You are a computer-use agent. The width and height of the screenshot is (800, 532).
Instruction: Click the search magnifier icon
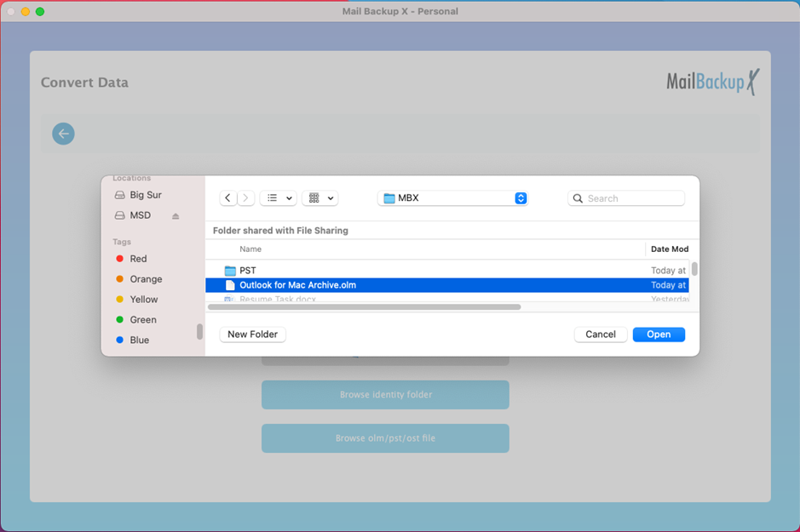click(578, 198)
